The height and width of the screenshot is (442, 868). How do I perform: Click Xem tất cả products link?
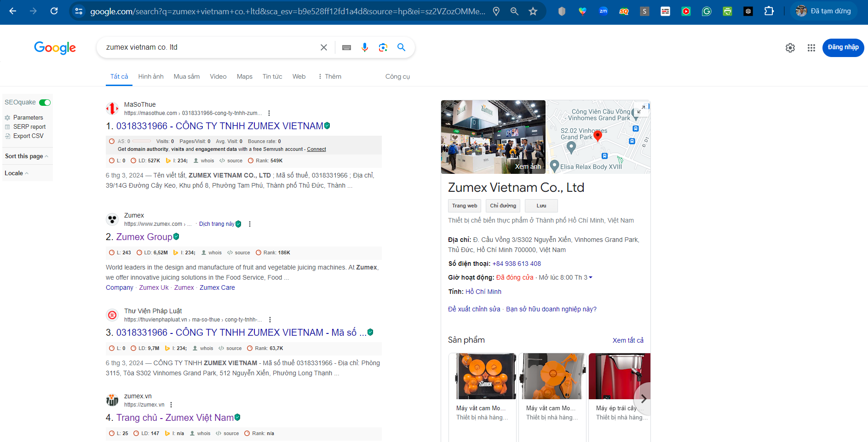click(628, 340)
